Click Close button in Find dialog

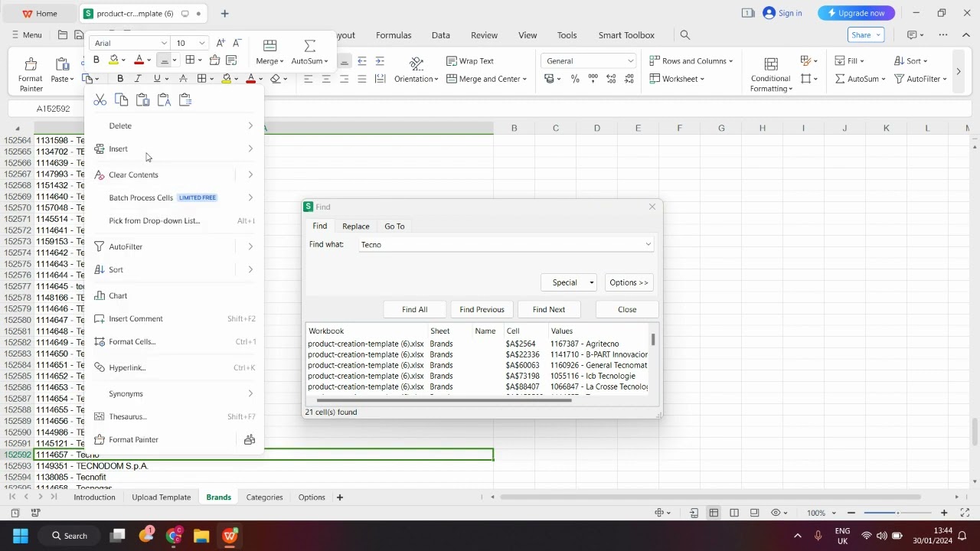coord(627,309)
